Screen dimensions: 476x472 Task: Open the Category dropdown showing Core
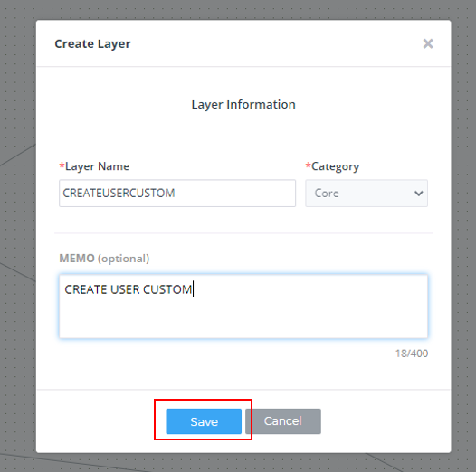tap(367, 194)
